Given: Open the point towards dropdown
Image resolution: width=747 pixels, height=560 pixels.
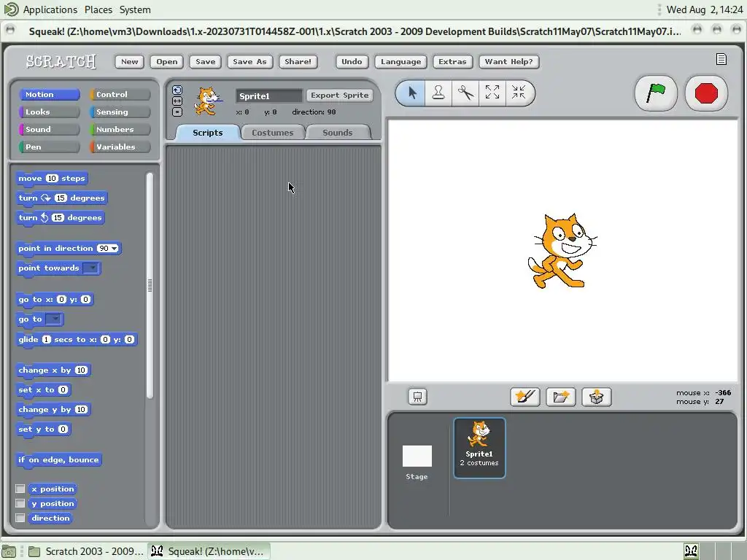Looking at the screenshot, I should [x=90, y=268].
